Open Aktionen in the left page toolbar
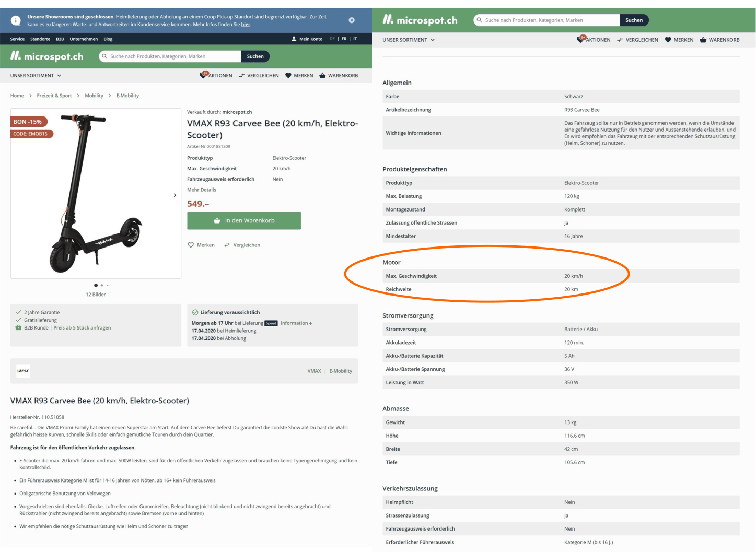Viewport: 756px width, 552px height. [x=216, y=75]
